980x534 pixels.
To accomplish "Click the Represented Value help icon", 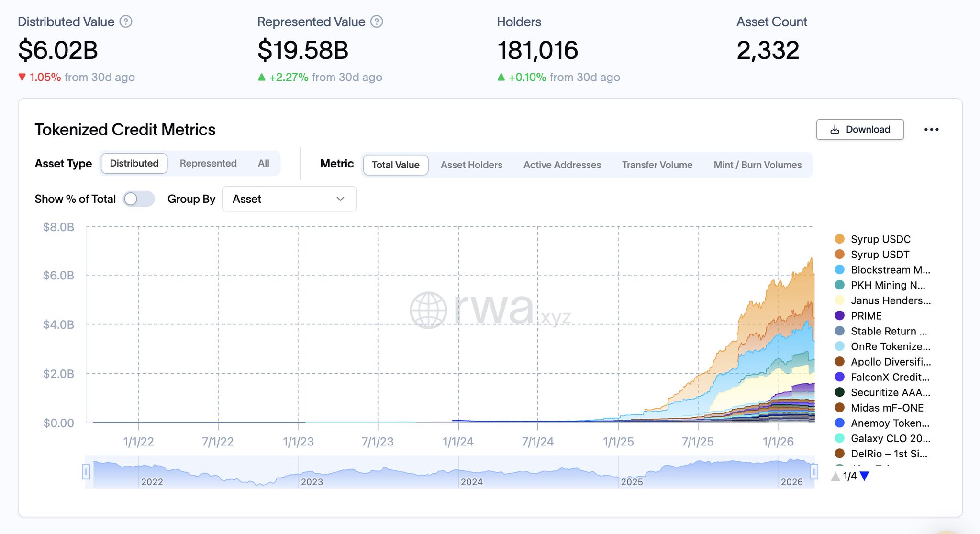I will tap(377, 22).
